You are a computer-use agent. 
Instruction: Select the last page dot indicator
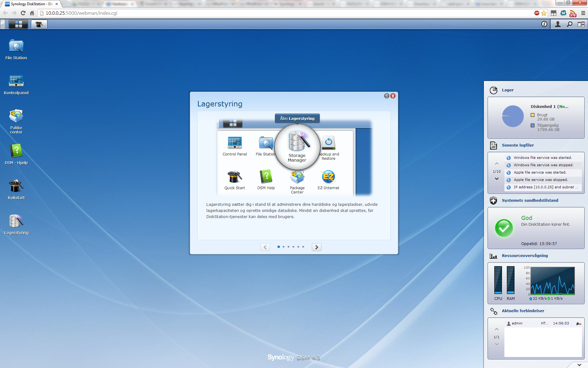pyautogui.click(x=303, y=247)
